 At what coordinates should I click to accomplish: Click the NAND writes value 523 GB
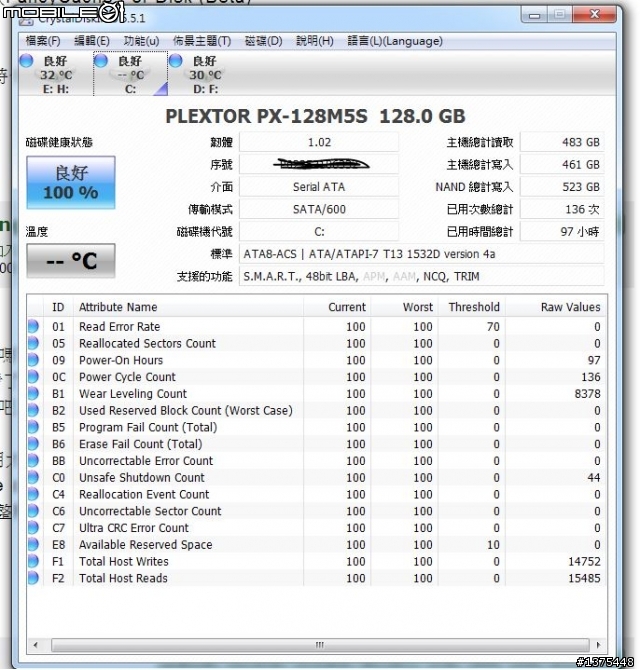pos(562,187)
